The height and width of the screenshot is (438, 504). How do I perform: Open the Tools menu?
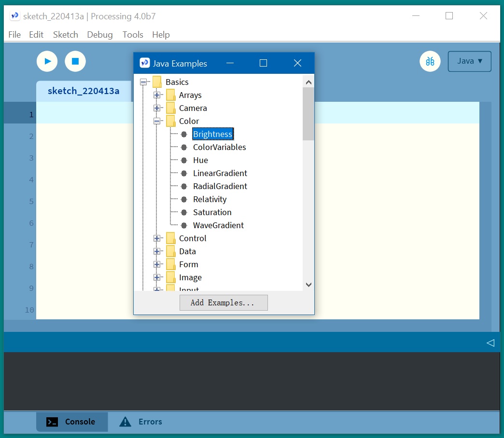(x=133, y=35)
